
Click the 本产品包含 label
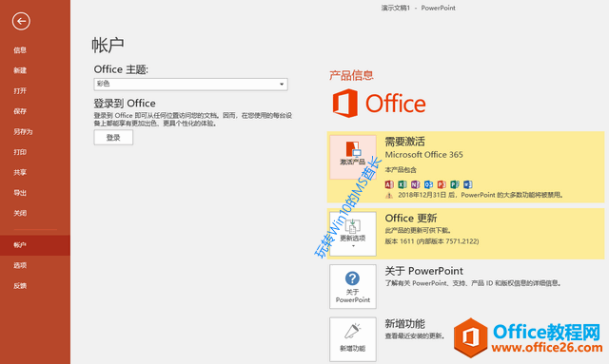[401, 170]
